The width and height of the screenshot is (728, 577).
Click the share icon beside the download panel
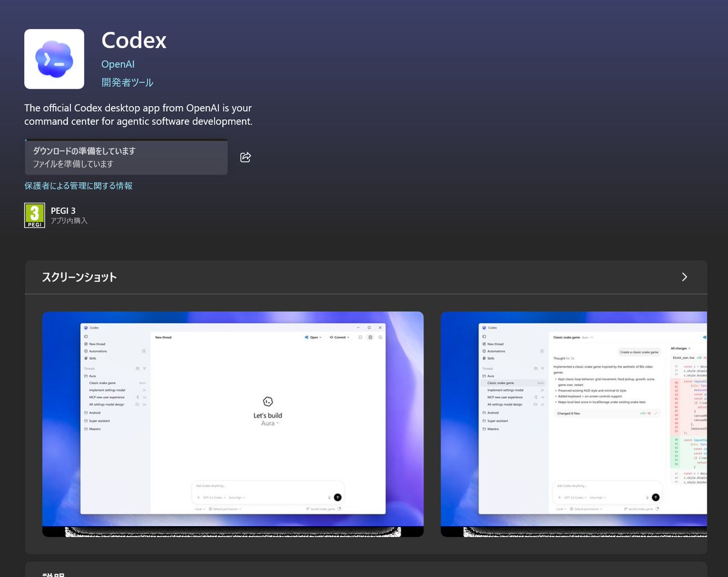click(x=245, y=157)
